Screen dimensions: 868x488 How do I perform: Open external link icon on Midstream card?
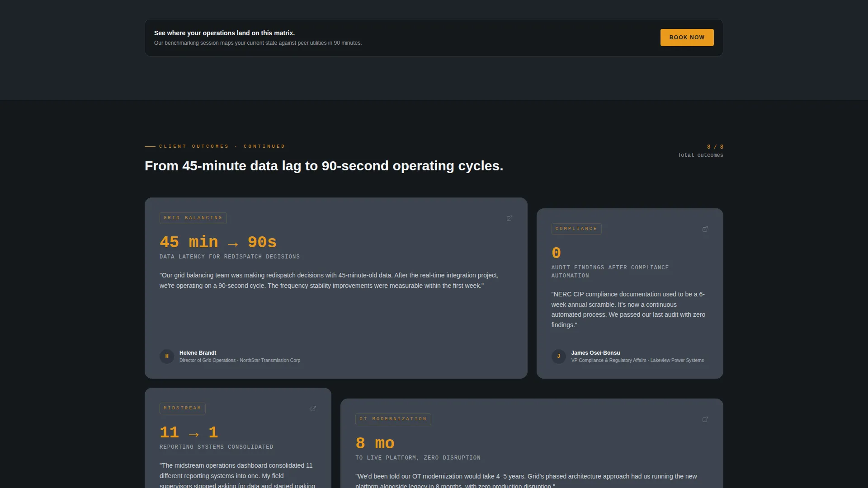(313, 408)
